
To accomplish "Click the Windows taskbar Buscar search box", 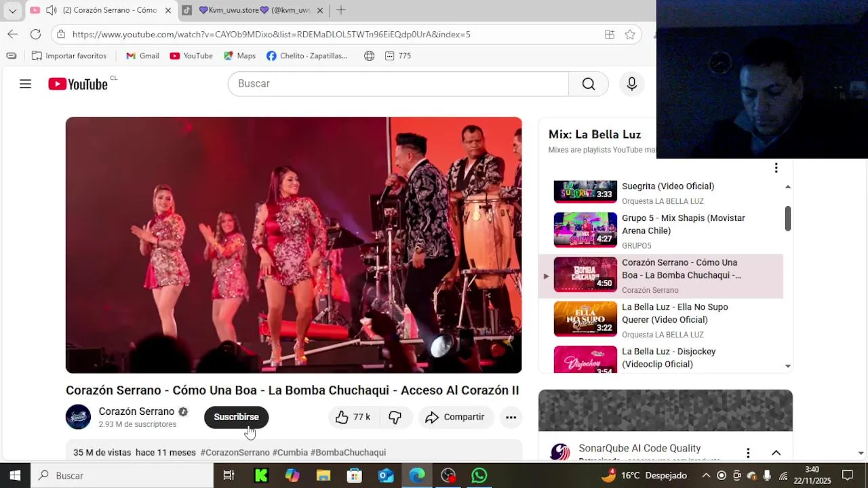I will pyautogui.click(x=123, y=476).
